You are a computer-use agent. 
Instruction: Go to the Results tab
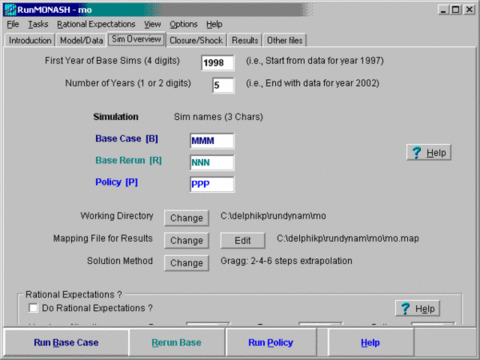[x=245, y=40]
